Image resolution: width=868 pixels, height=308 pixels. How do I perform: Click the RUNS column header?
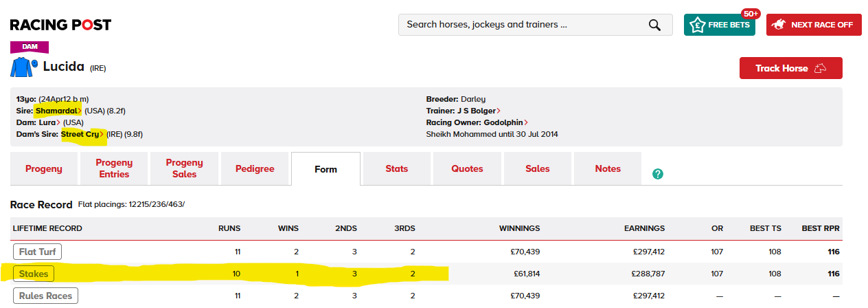[229, 228]
